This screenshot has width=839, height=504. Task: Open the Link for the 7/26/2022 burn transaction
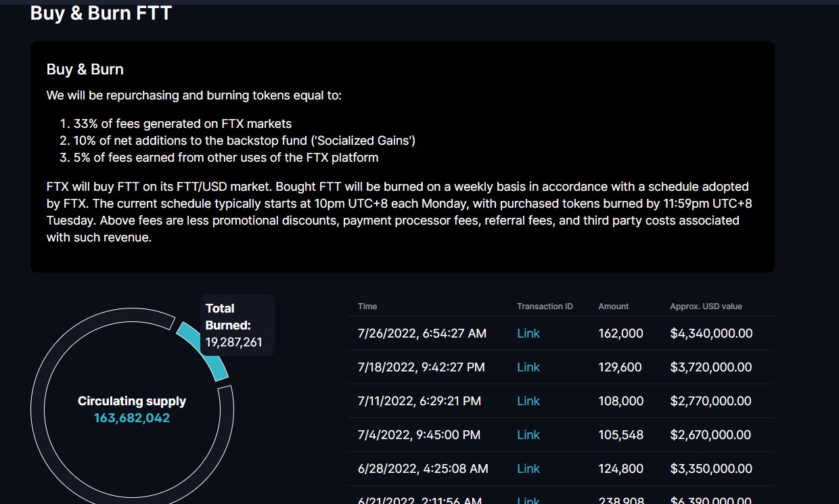tap(528, 334)
